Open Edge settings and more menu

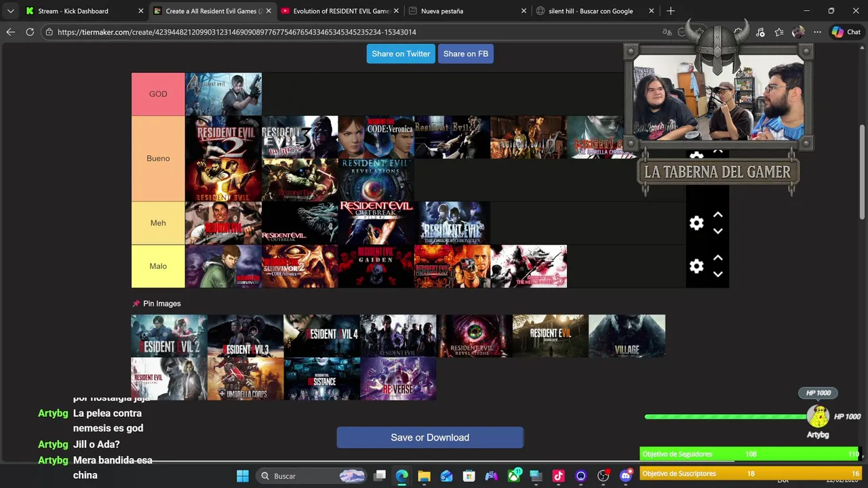point(817,32)
